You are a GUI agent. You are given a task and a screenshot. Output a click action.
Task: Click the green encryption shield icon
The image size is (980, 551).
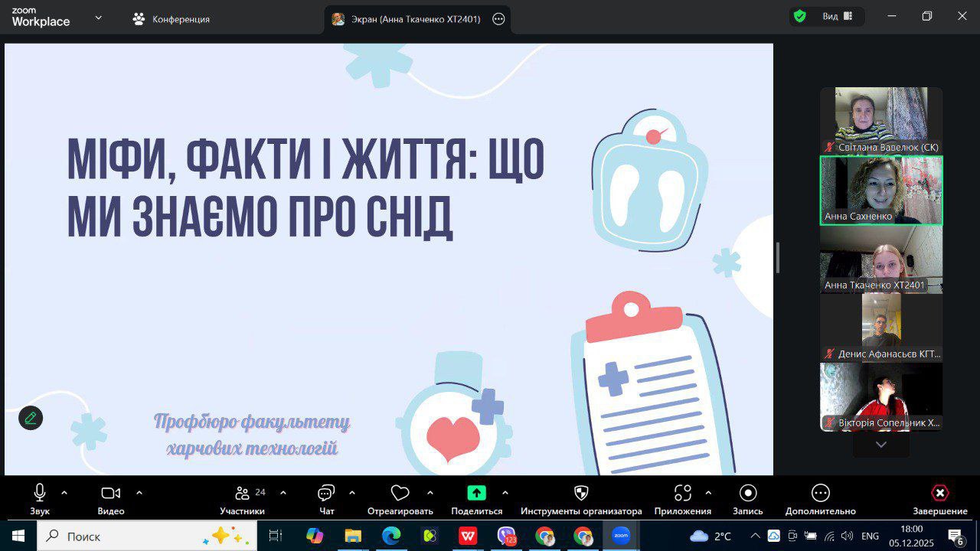pyautogui.click(x=800, y=17)
